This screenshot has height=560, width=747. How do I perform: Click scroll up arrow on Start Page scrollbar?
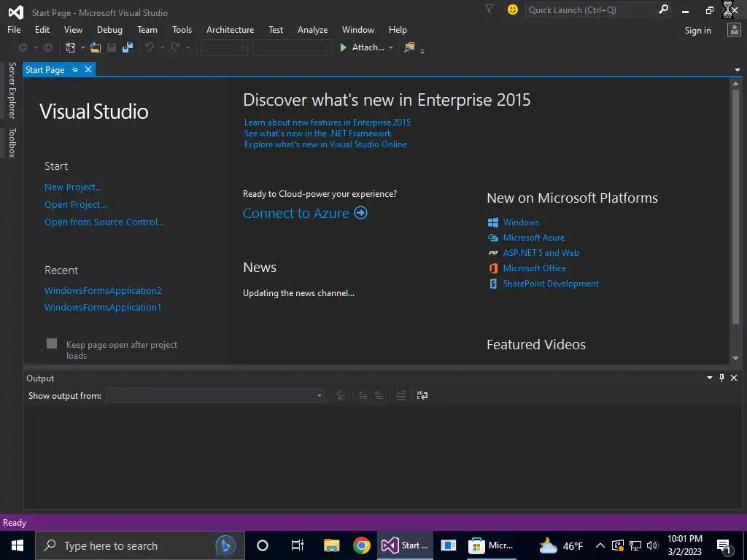coord(735,84)
